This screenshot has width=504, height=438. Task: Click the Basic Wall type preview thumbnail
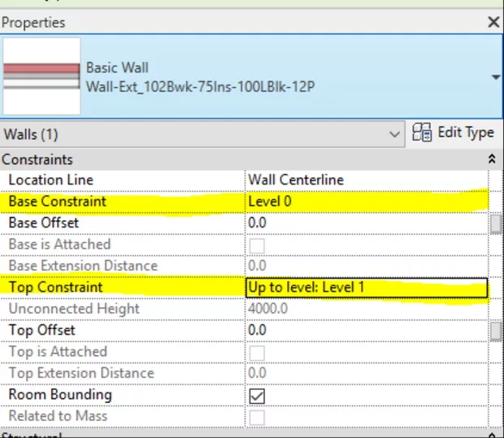(x=41, y=76)
